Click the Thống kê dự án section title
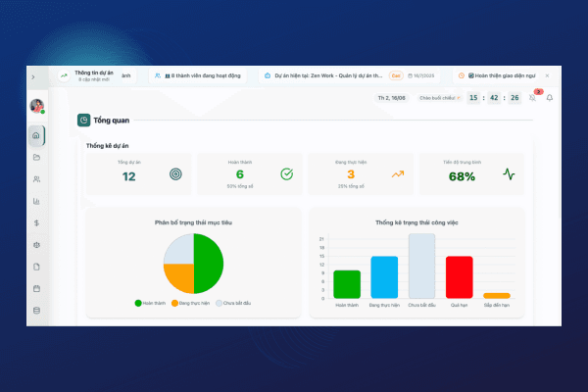 click(107, 146)
